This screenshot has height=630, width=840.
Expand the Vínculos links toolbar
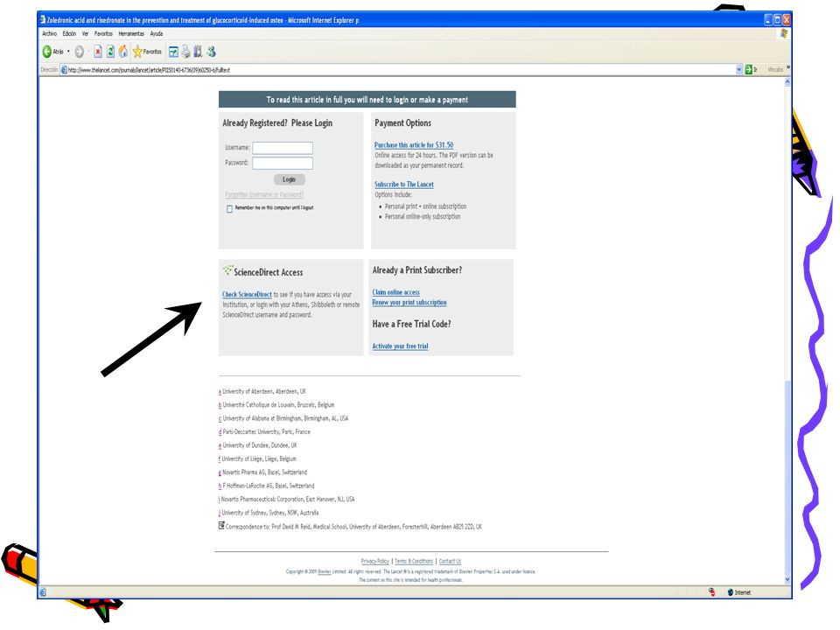pos(788,68)
